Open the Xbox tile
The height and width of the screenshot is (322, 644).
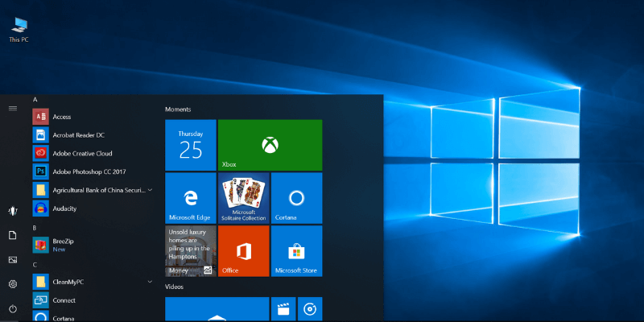pos(270,145)
